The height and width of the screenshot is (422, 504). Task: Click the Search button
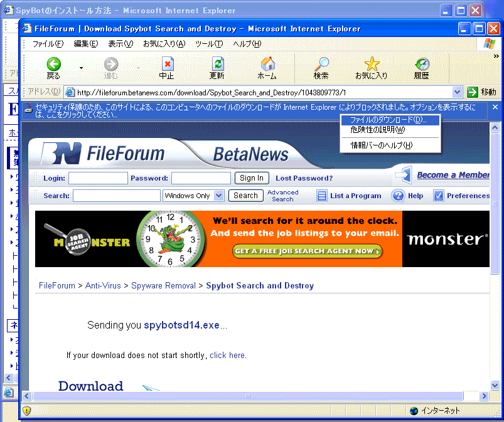245,196
